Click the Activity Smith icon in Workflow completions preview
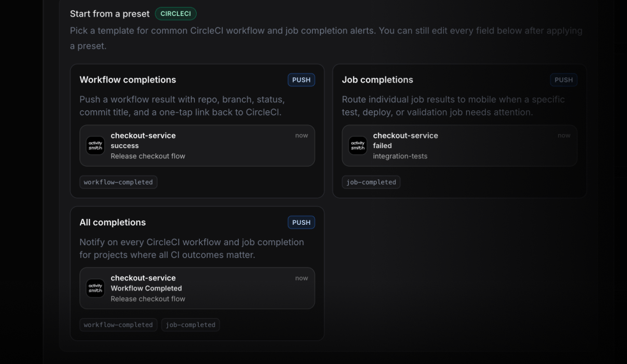Image resolution: width=627 pixels, height=364 pixels. (x=95, y=146)
